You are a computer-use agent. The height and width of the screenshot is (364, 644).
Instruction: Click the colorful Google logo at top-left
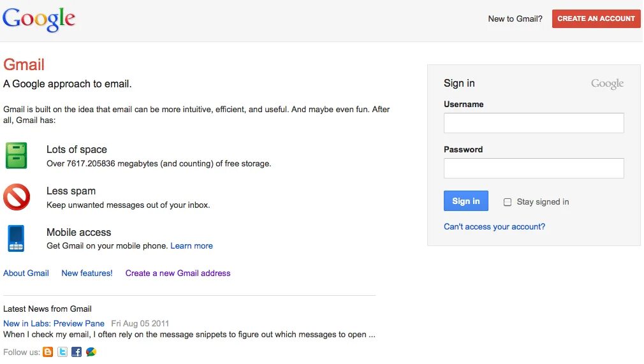39,19
